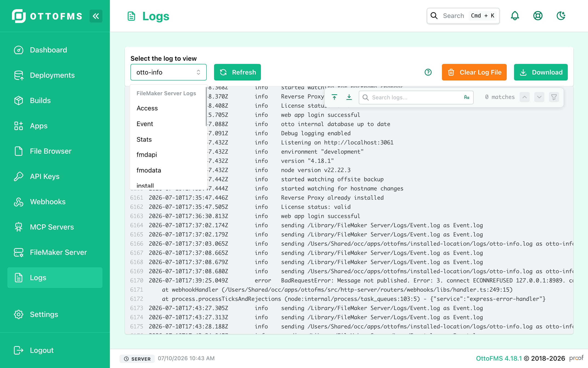
Task: Click the 07/10/2026 10:43 AM timestamp
Action: (x=186, y=358)
